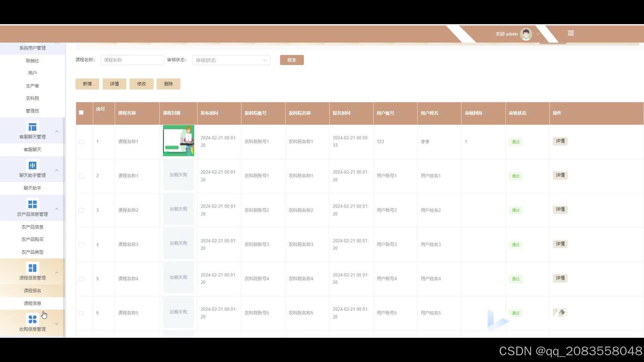This screenshot has height=362, width=644.
Task: Click the 课程信息管理 sidebar icon
Action: (33, 268)
